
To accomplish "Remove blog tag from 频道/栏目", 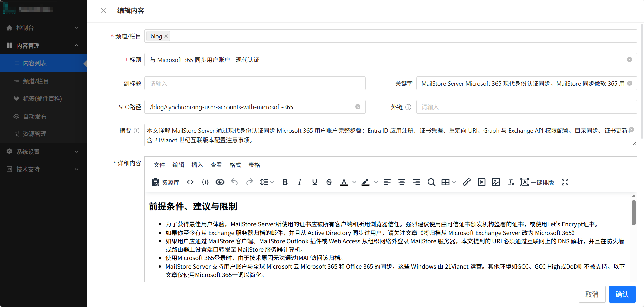I will point(166,36).
